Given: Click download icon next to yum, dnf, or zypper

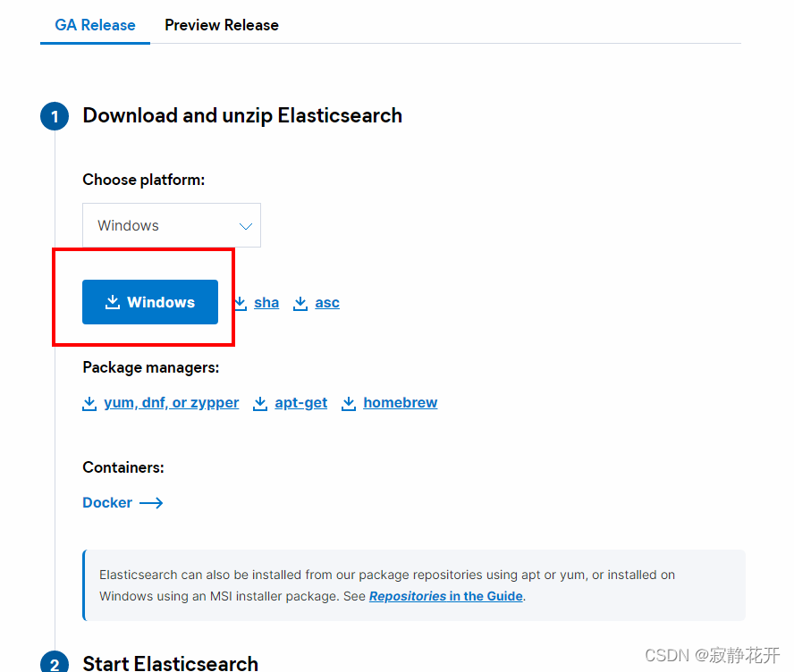Looking at the screenshot, I should pyautogui.click(x=89, y=403).
